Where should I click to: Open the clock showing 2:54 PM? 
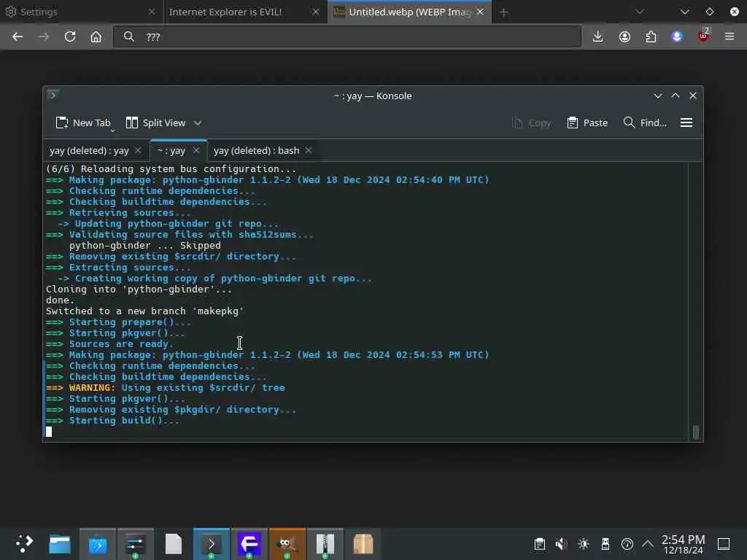pyautogui.click(x=683, y=544)
